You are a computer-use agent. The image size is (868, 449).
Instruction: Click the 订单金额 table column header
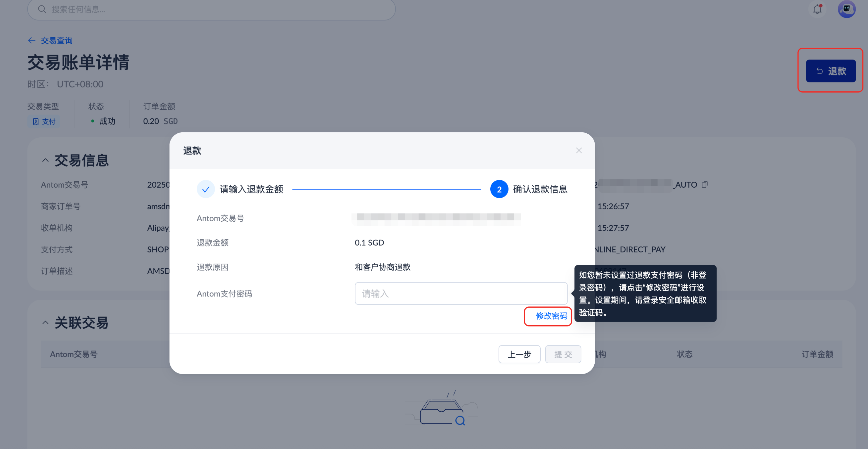[x=817, y=354]
